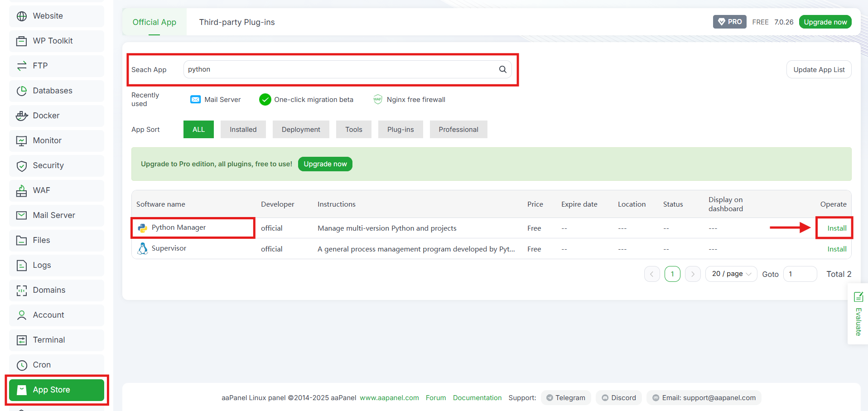
Task: Click the Logs document icon
Action: pos(22,265)
